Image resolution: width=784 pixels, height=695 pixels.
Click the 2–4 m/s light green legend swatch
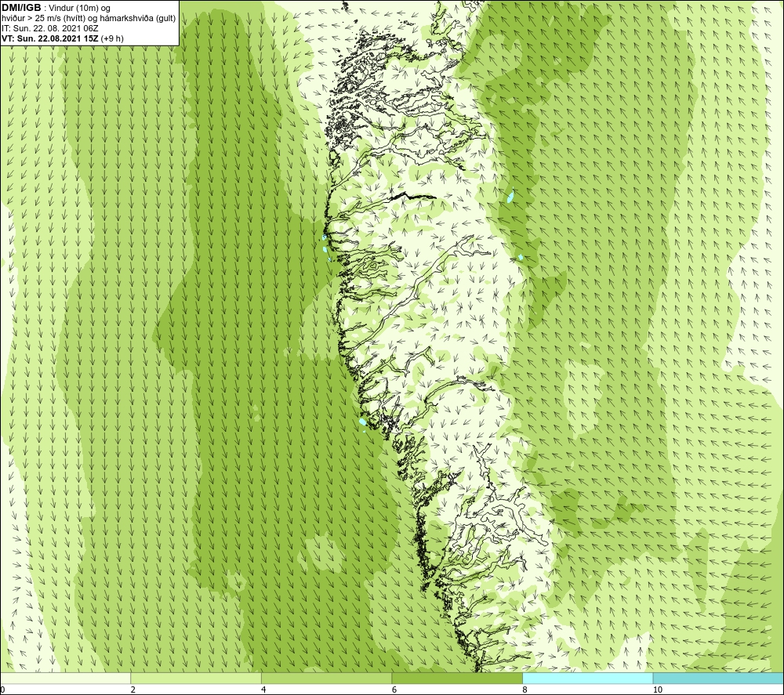[x=196, y=678]
